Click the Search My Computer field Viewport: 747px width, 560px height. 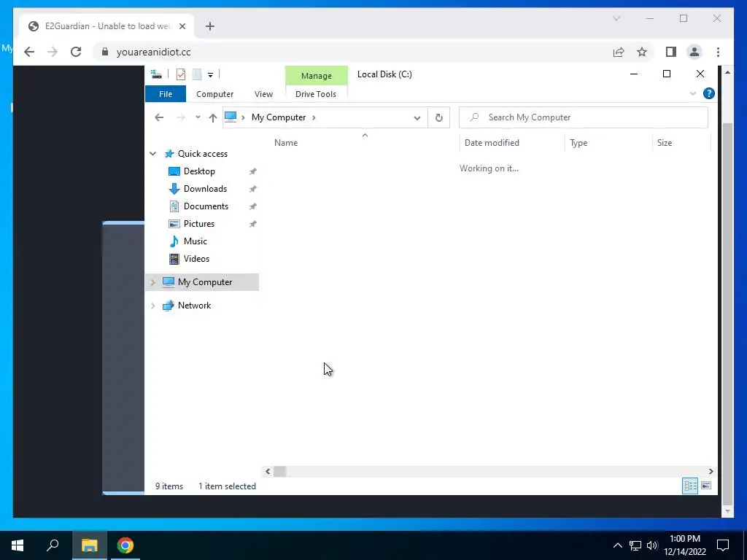click(x=583, y=117)
